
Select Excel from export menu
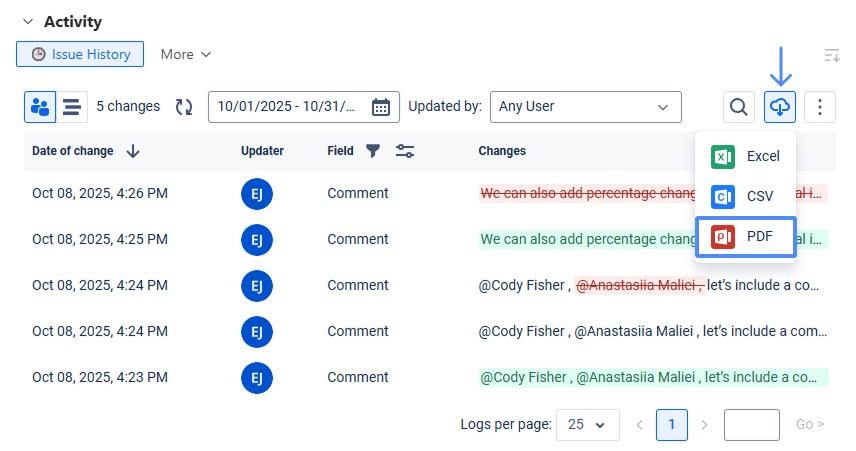point(745,156)
